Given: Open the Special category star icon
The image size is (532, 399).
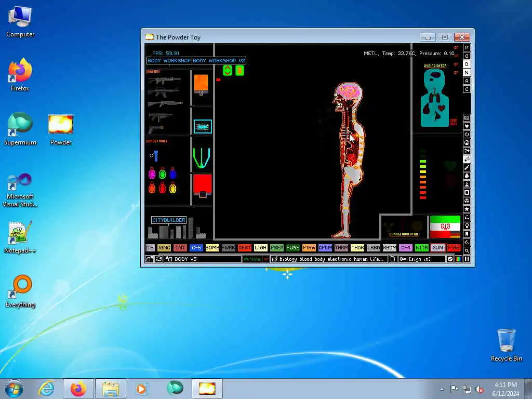Looking at the screenshot, I should pos(467,209).
